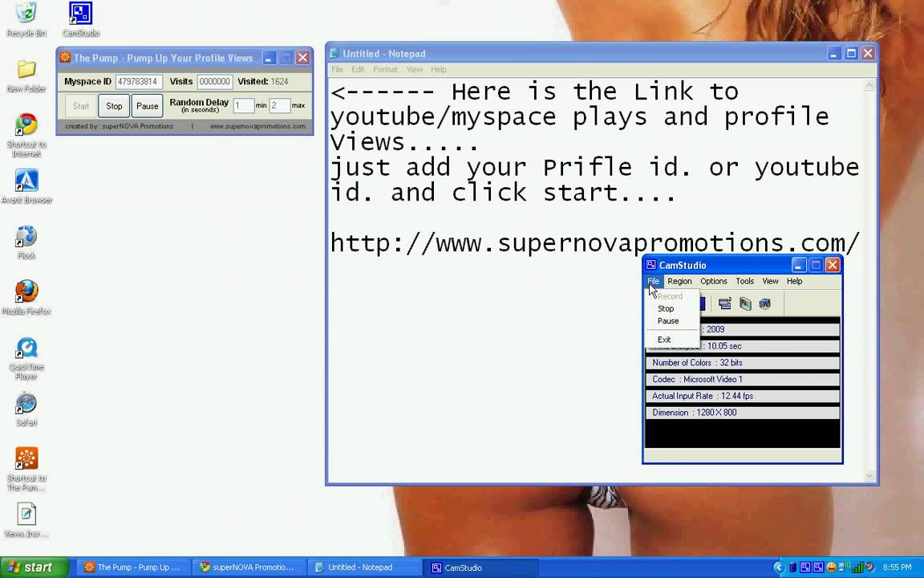Click the Dimension : 1280 X 800 row
This screenshot has width=924, height=578.
743,413
